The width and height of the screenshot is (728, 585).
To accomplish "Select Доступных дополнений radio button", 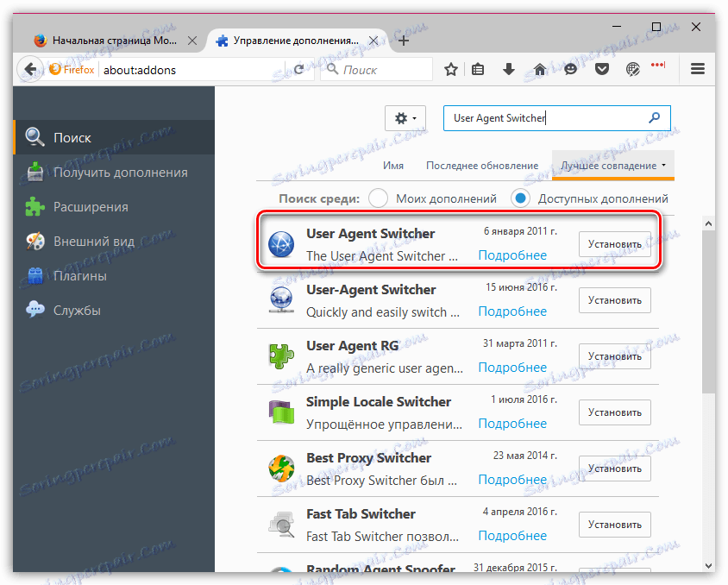I will (520, 198).
